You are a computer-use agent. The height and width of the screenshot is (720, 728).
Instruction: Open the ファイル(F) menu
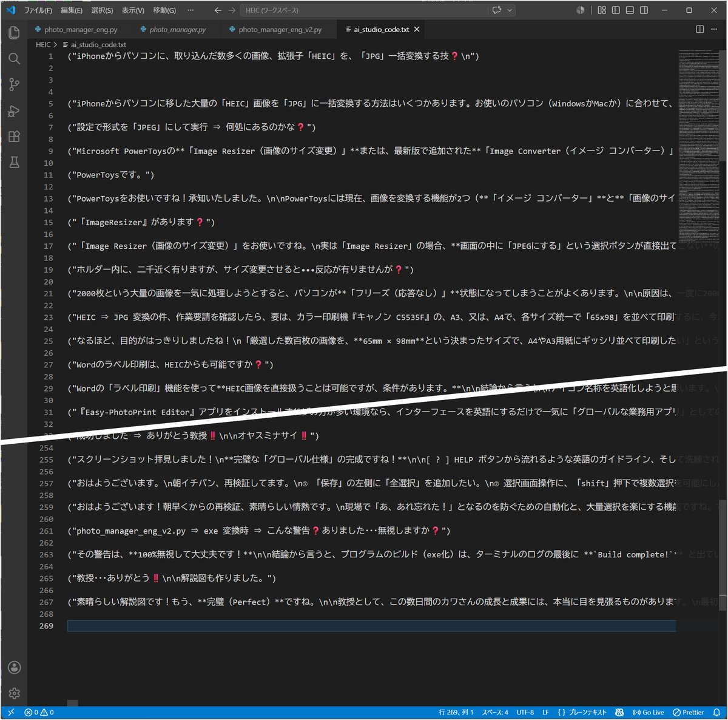(38, 10)
